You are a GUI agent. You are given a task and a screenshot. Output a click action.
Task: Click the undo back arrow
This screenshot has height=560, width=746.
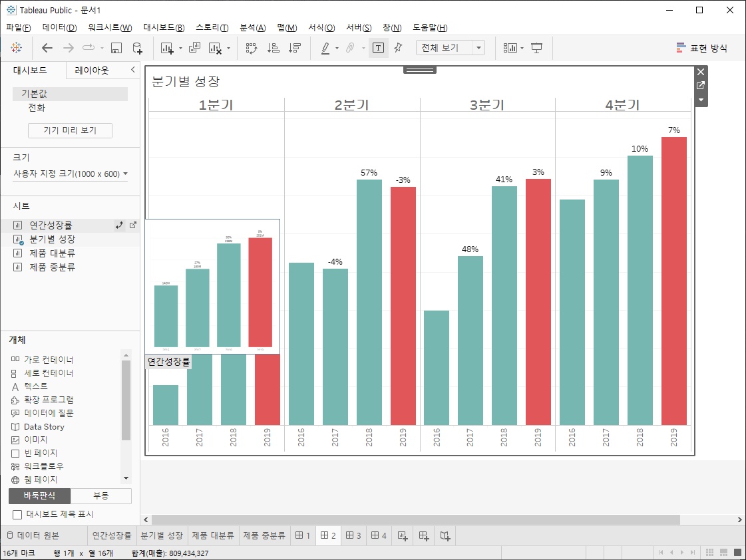click(x=47, y=47)
